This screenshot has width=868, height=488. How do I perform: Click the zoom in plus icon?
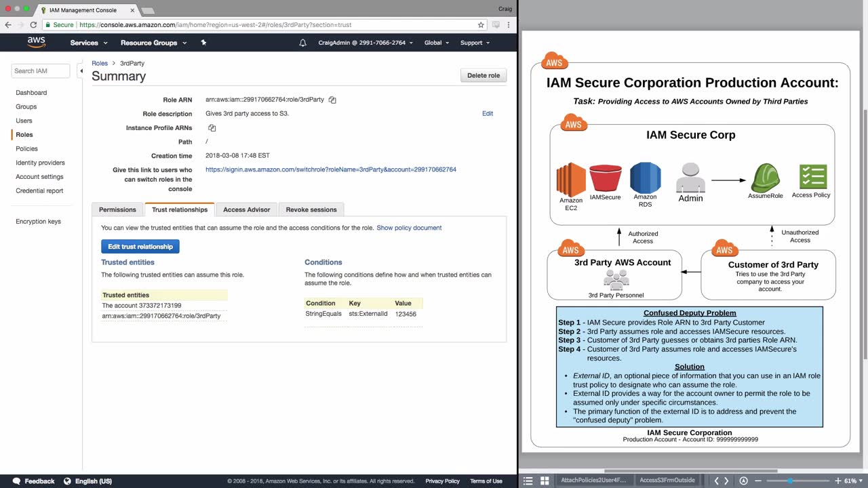838,481
